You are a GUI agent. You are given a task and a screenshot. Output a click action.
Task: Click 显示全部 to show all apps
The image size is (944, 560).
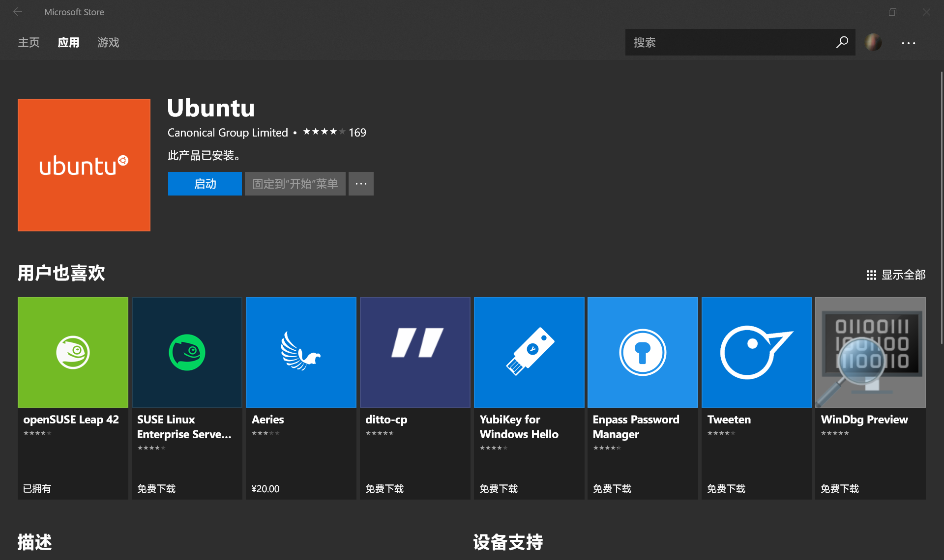pyautogui.click(x=896, y=275)
